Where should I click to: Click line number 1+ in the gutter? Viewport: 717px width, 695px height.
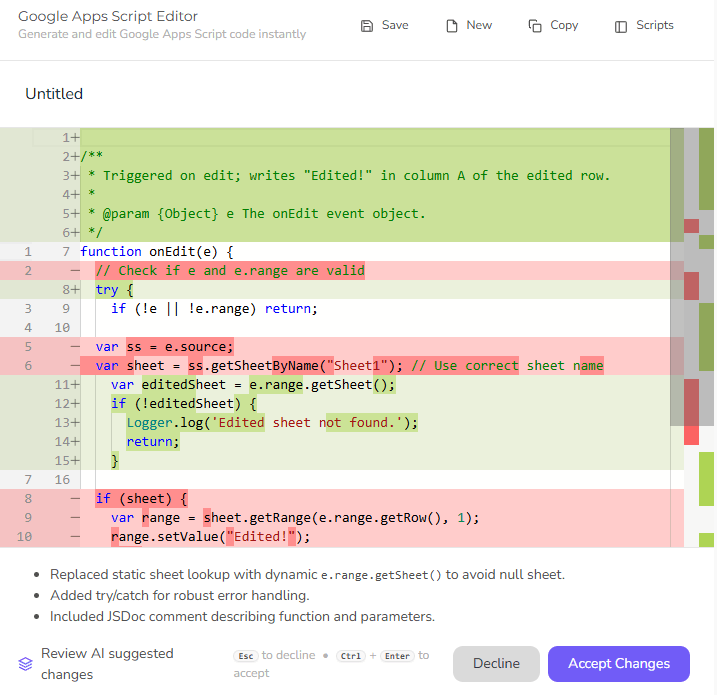tap(70, 138)
